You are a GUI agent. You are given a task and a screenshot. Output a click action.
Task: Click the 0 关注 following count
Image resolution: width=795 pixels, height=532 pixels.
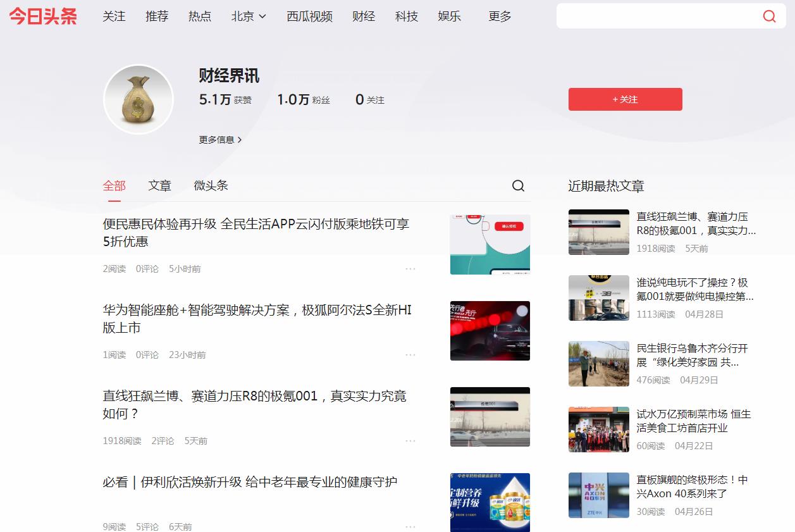pyautogui.click(x=370, y=99)
